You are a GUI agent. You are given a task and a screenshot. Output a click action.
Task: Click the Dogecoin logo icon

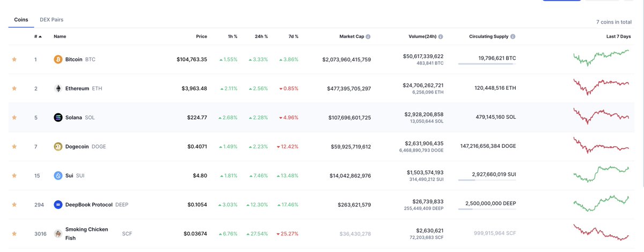pos(58,146)
